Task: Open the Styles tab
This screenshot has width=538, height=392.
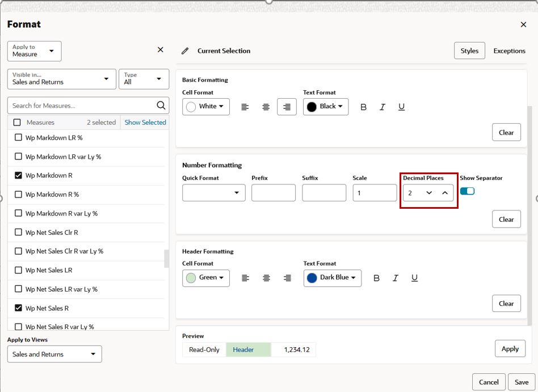Action: click(x=469, y=50)
